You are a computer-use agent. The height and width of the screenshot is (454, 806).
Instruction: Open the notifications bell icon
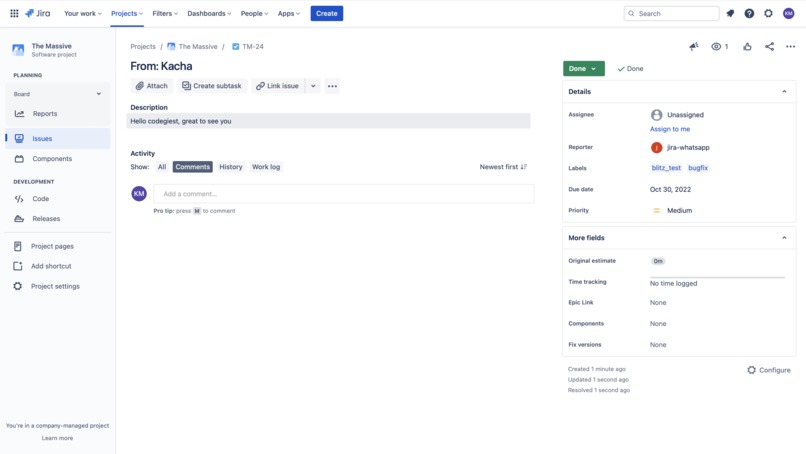730,13
